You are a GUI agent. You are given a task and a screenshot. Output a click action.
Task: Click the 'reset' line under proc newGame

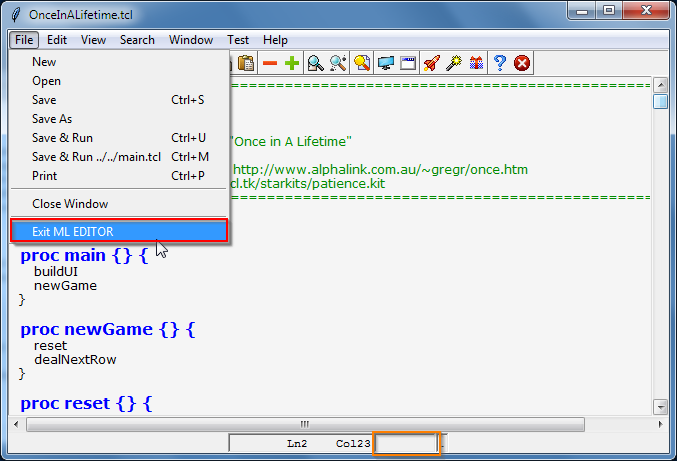(x=51, y=346)
